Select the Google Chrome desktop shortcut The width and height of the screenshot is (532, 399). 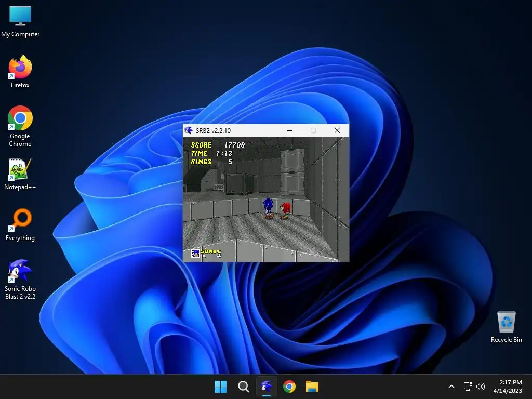tap(20, 126)
